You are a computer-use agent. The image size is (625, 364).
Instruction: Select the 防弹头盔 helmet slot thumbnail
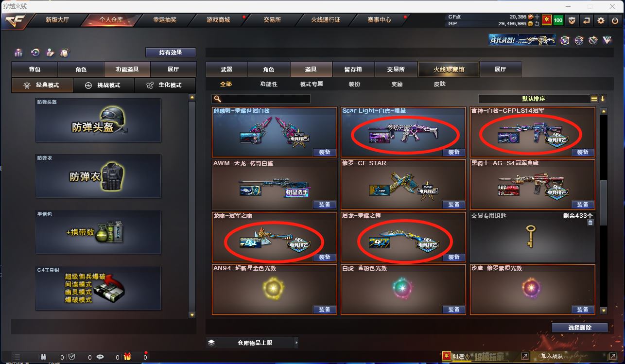coord(98,121)
